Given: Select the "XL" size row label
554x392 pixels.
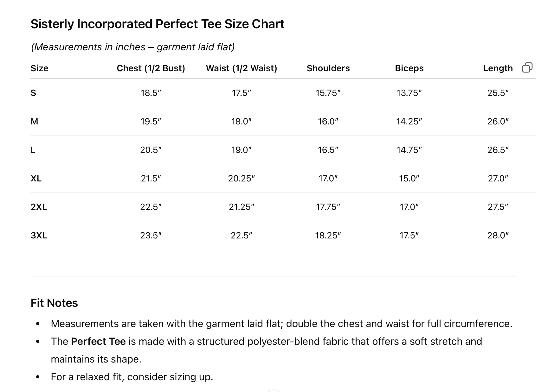Looking at the screenshot, I should [36, 178].
